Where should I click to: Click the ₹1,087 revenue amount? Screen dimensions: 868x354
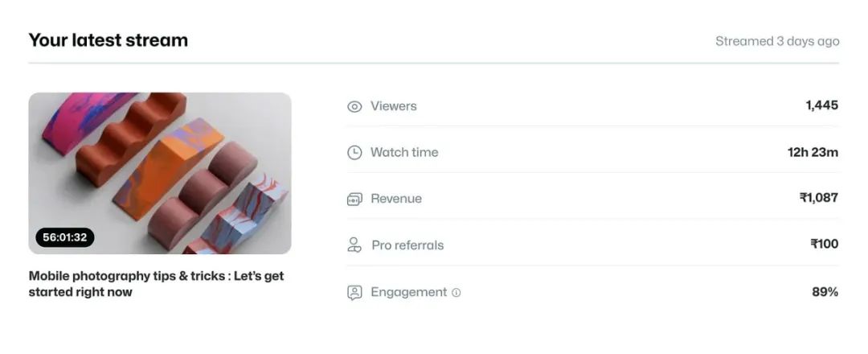point(819,198)
